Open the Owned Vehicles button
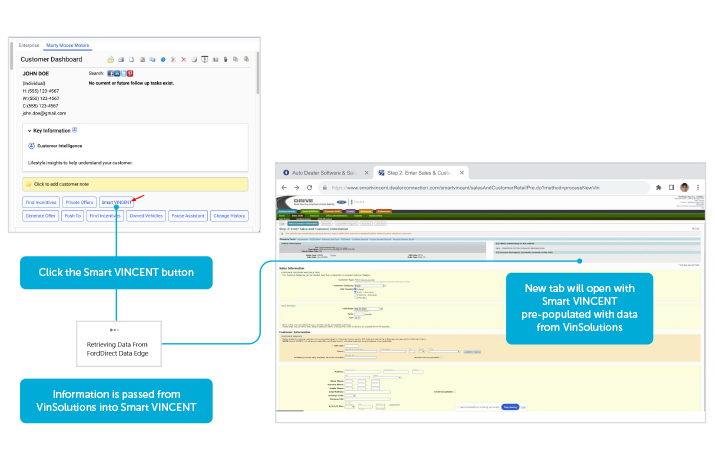Viewport: 715px width, 462px height. [x=146, y=216]
